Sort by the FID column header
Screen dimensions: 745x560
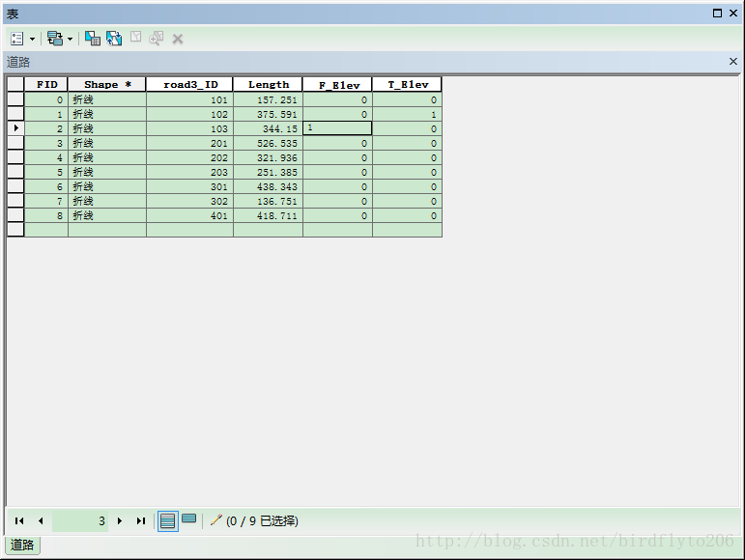[x=46, y=84]
